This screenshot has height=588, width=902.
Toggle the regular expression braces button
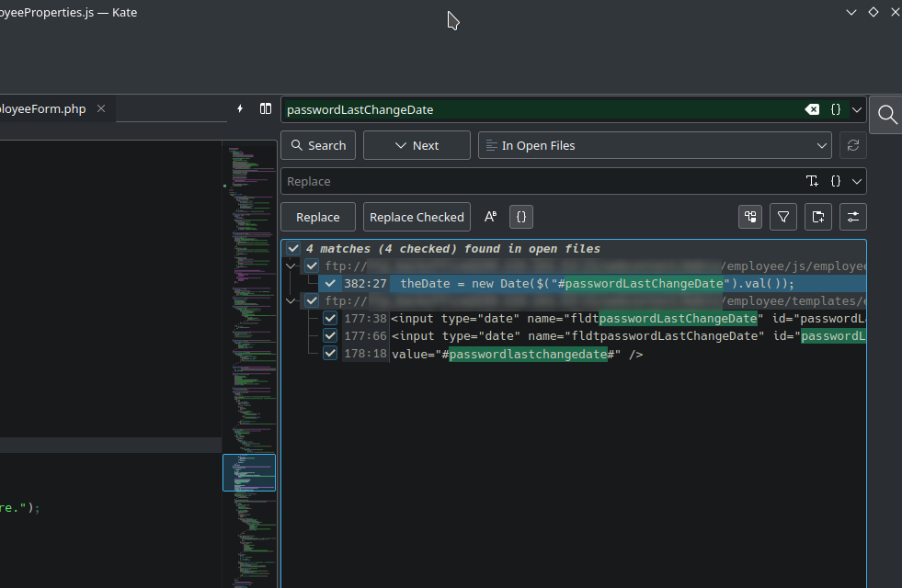pyautogui.click(x=521, y=217)
